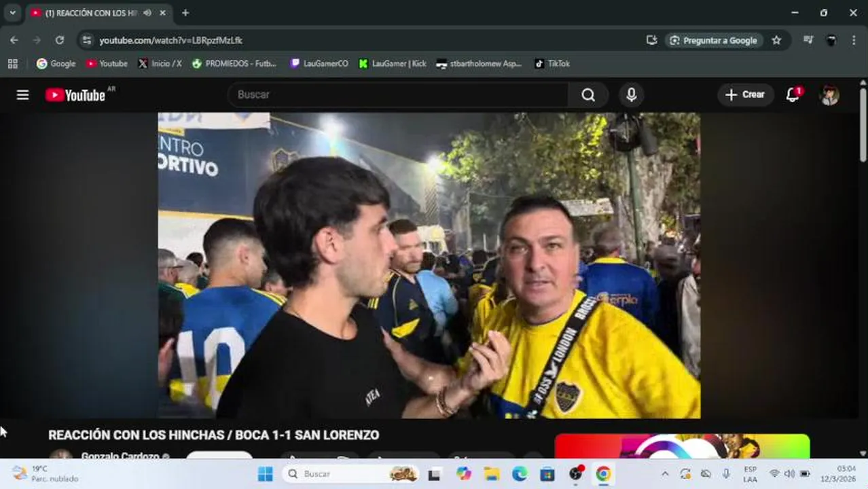This screenshot has height=489, width=868.
Task: Open YouTube notifications bell
Action: tap(793, 95)
